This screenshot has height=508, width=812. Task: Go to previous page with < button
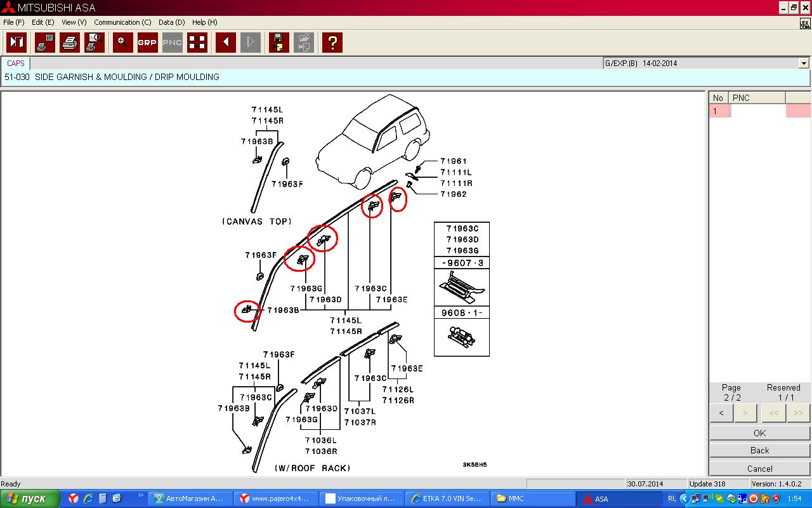(721, 413)
